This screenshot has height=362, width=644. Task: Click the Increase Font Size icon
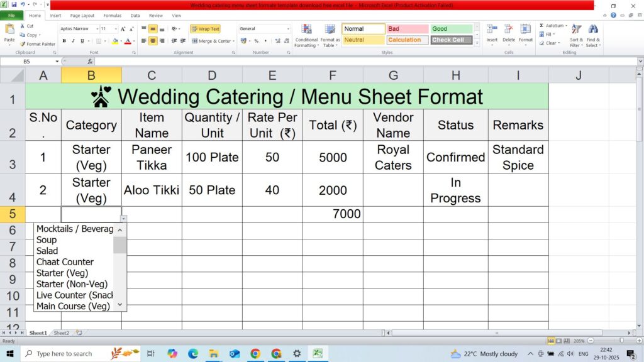123,29
